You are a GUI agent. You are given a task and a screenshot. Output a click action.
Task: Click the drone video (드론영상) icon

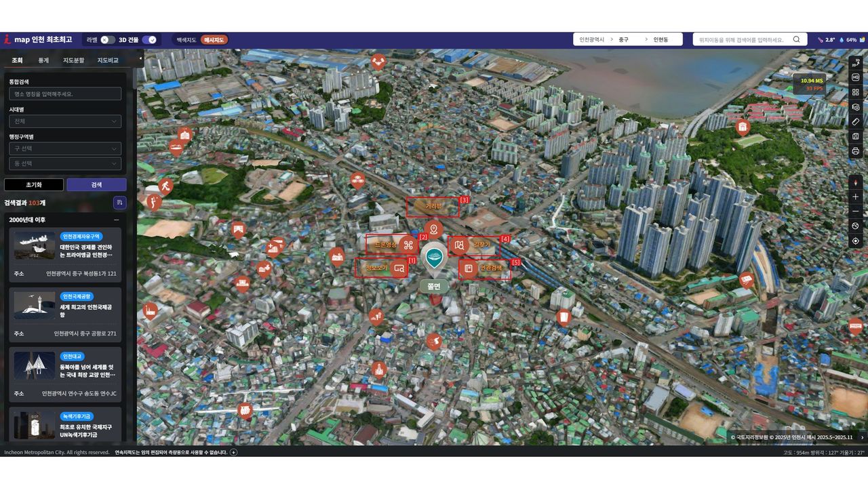click(408, 245)
